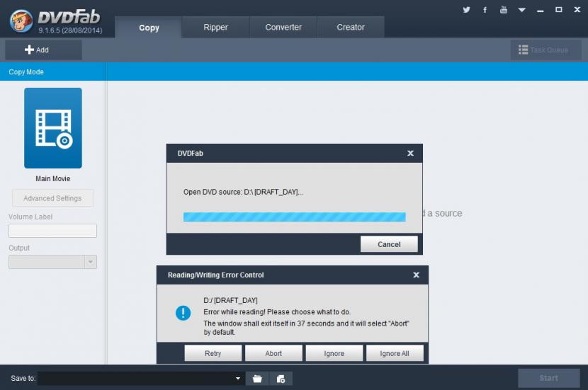Click the 'D:/ [DRAFT_DAY]' error path text
The image size is (588, 390).
coord(230,300)
